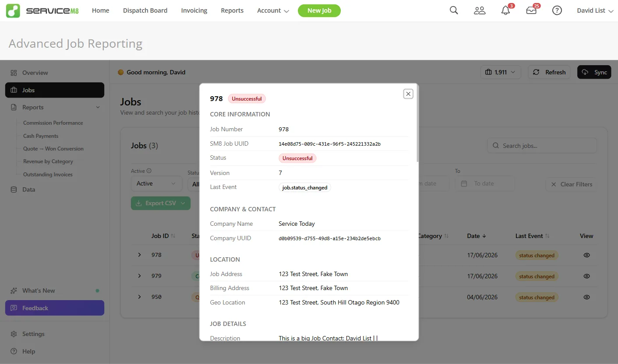Select Overview in the sidebar
This screenshot has width=618, height=364.
click(55, 73)
